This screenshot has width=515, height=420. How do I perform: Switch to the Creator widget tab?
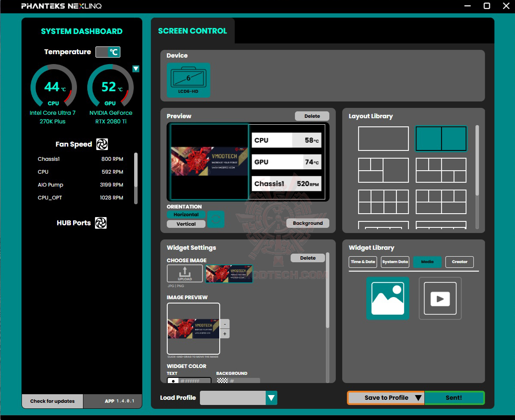460,262
